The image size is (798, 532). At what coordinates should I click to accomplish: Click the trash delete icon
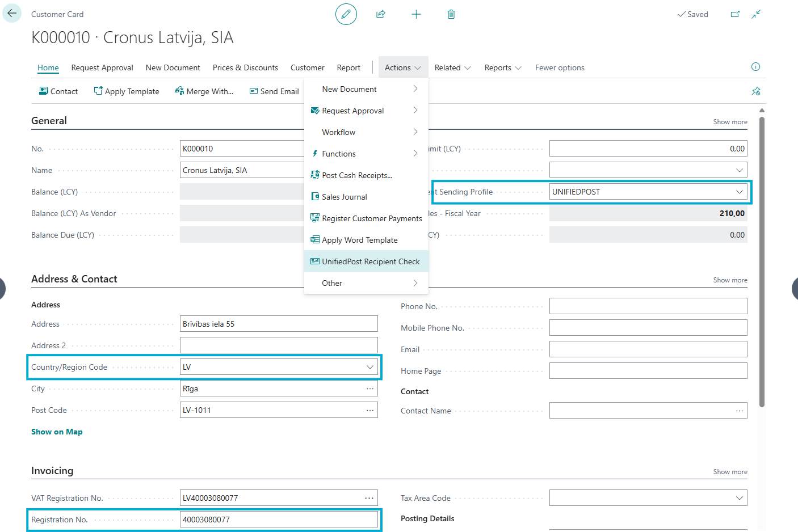[451, 14]
